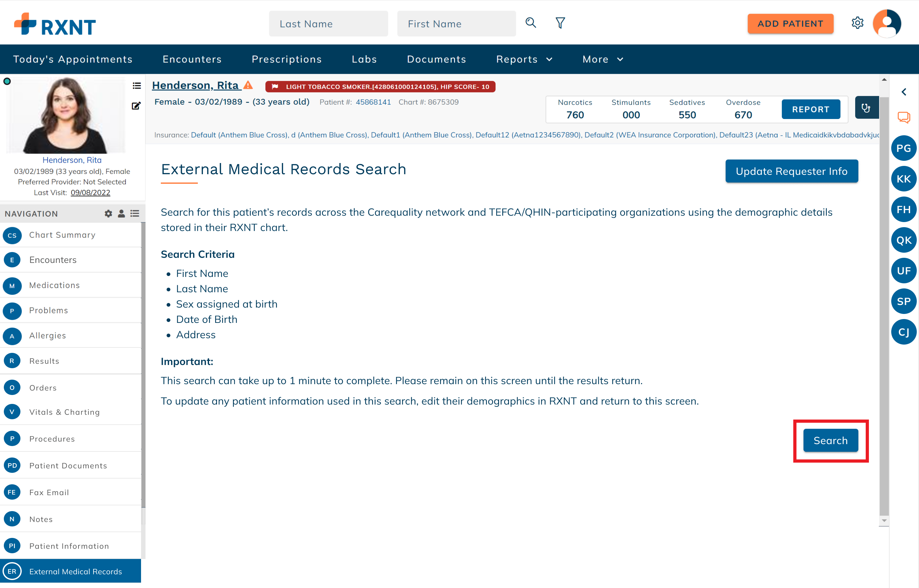Open Results in navigation
The height and width of the screenshot is (588, 919).
71,361
